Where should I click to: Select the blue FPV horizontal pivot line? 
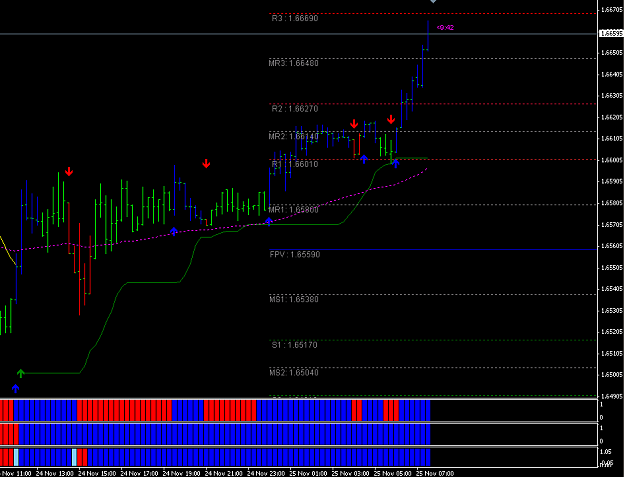pos(433,249)
